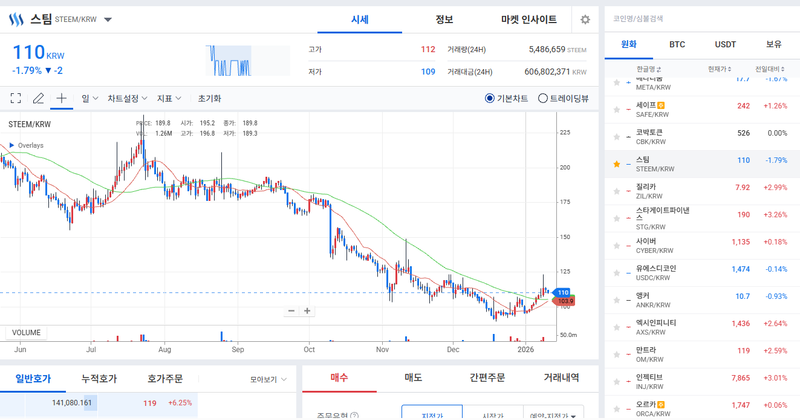The width and height of the screenshot is (800, 420).
Task: Select the 트레이딩뷰 radio button
Action: 543,98
